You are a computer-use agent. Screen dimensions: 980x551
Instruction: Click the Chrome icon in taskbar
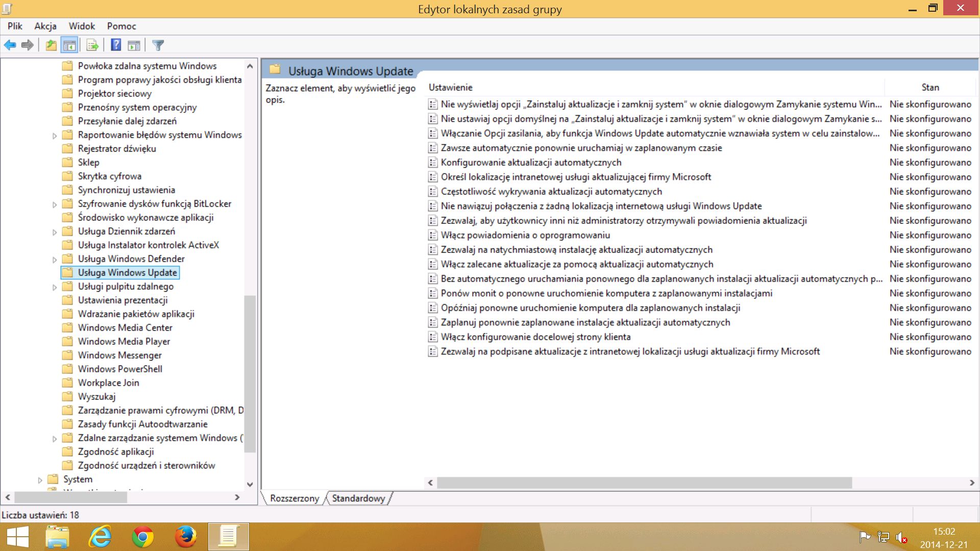(143, 537)
